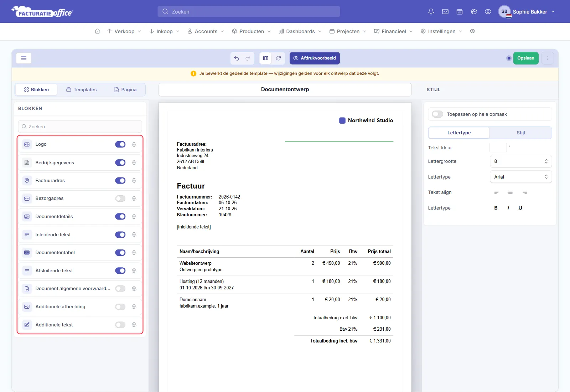Open settings gear for Documententabel block
Image resolution: width=570 pixels, height=392 pixels.
click(x=134, y=253)
